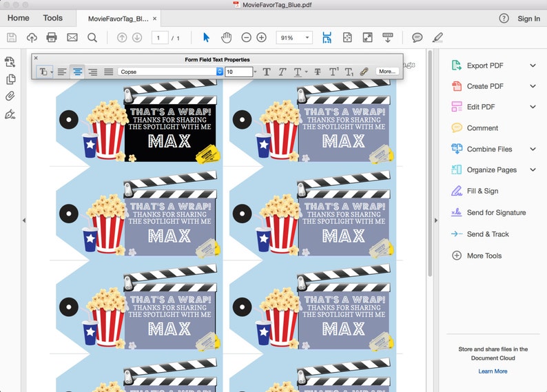Choose Fit Width scrolling mode icon
This screenshot has height=392, width=547.
click(x=327, y=37)
